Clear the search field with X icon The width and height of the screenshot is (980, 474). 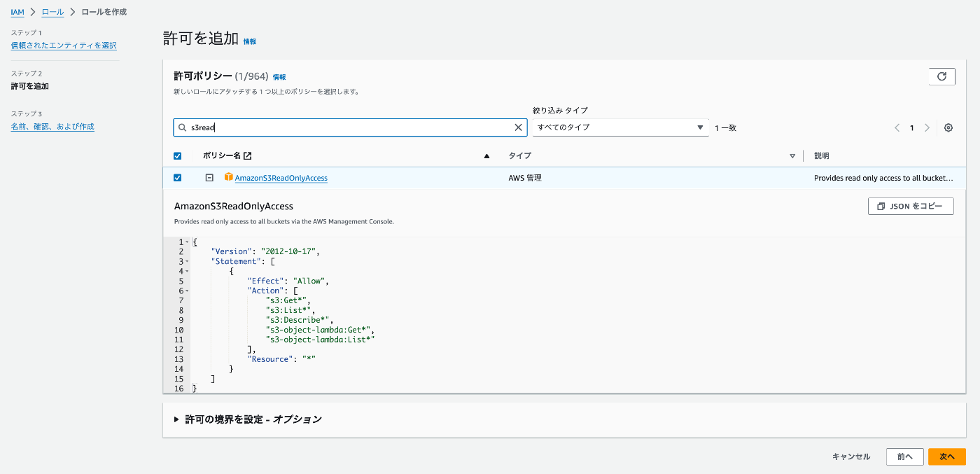coord(519,127)
